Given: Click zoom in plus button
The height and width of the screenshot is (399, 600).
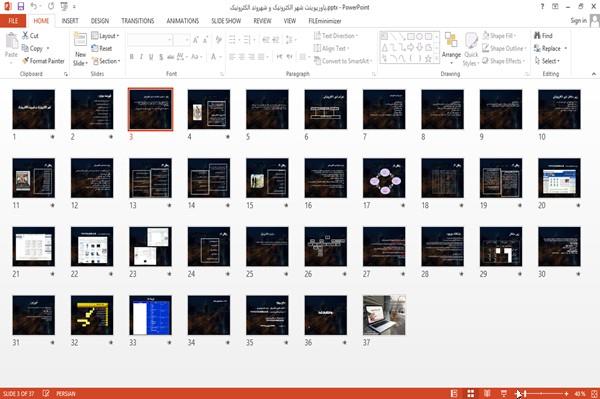Looking at the screenshot, I should tap(566, 393).
